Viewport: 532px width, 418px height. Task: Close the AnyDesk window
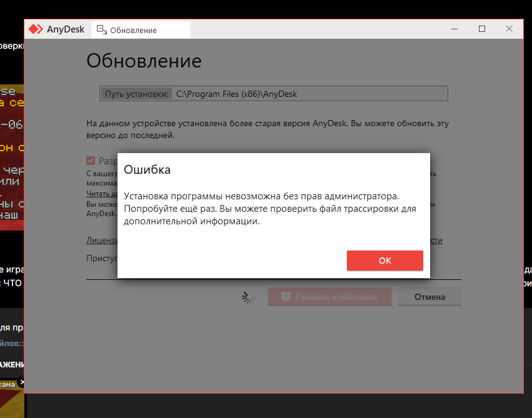point(509,29)
